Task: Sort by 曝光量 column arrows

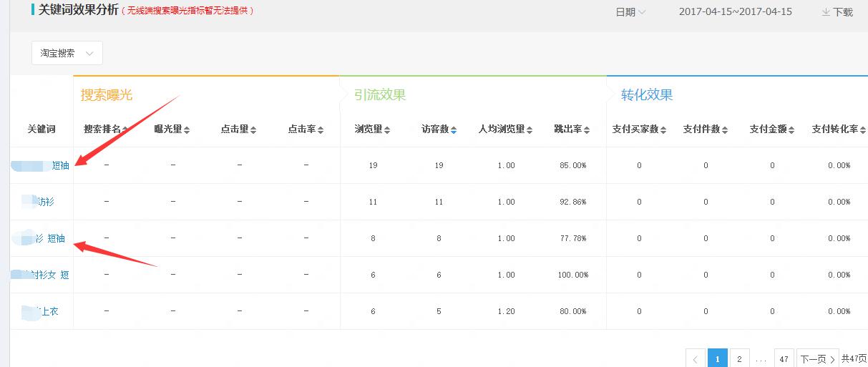Action: tap(187, 129)
